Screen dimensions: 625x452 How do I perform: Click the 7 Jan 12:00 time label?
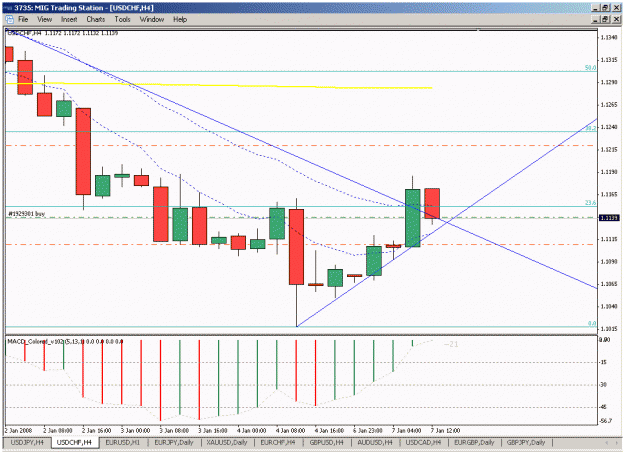coord(445,431)
